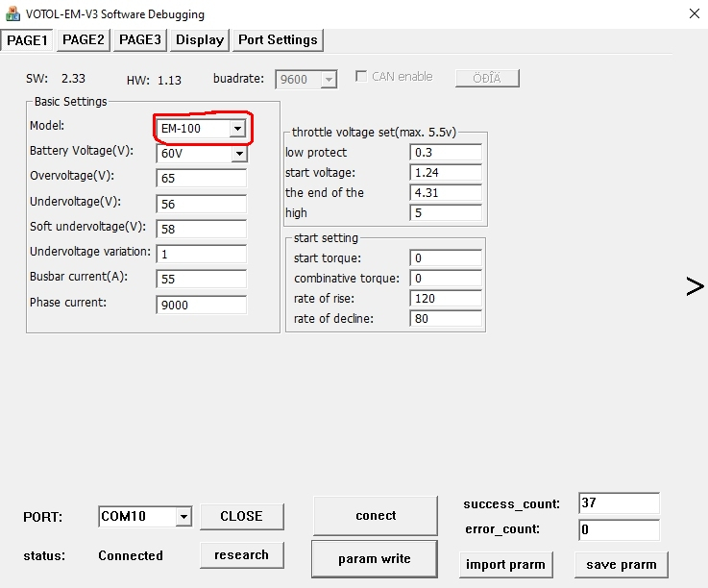Click the VOTOL app icon in title bar
This screenshot has height=588, width=708.
coord(13,14)
